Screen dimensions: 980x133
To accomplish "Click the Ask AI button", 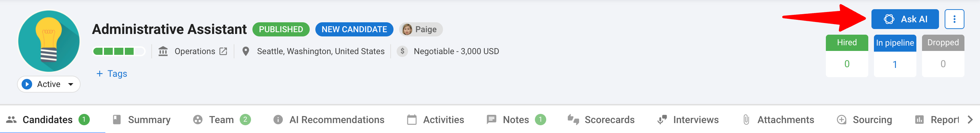I will [905, 19].
